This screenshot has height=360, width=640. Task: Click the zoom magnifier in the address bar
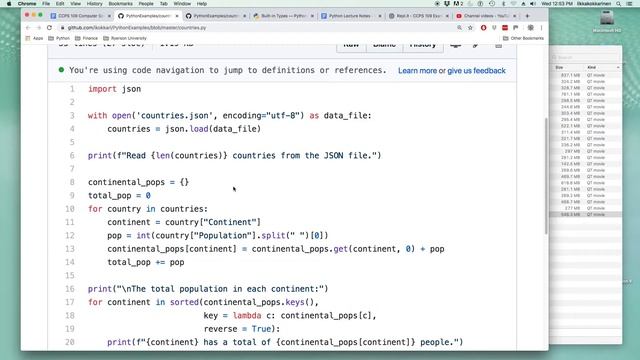pyautogui.click(x=460, y=28)
